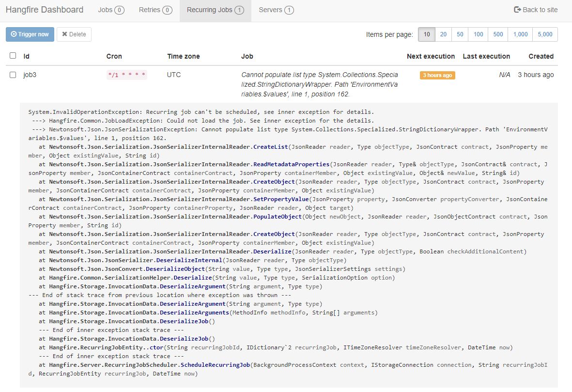Click 'System.InvalidOperationException' line in stack trace
Screen dimensions: 572x392
[x=201, y=112]
